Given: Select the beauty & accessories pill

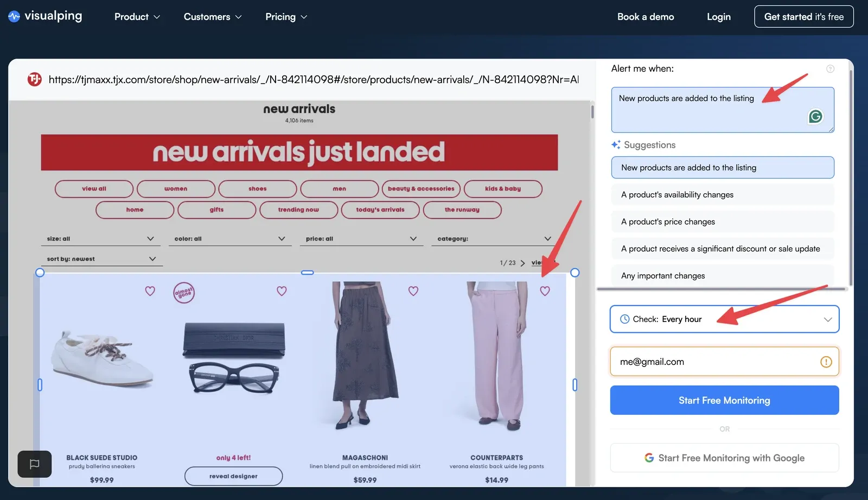Looking at the screenshot, I should coord(421,189).
